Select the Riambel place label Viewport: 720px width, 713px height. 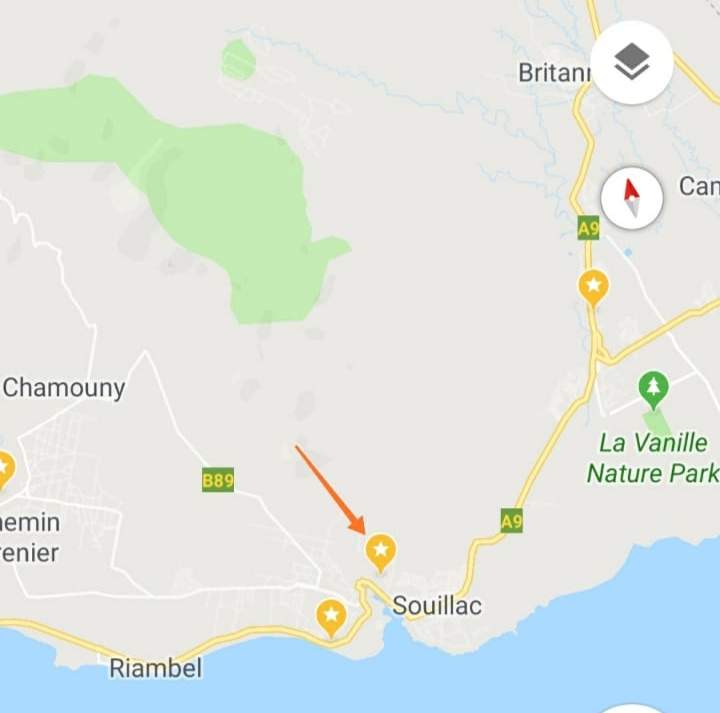(156, 668)
